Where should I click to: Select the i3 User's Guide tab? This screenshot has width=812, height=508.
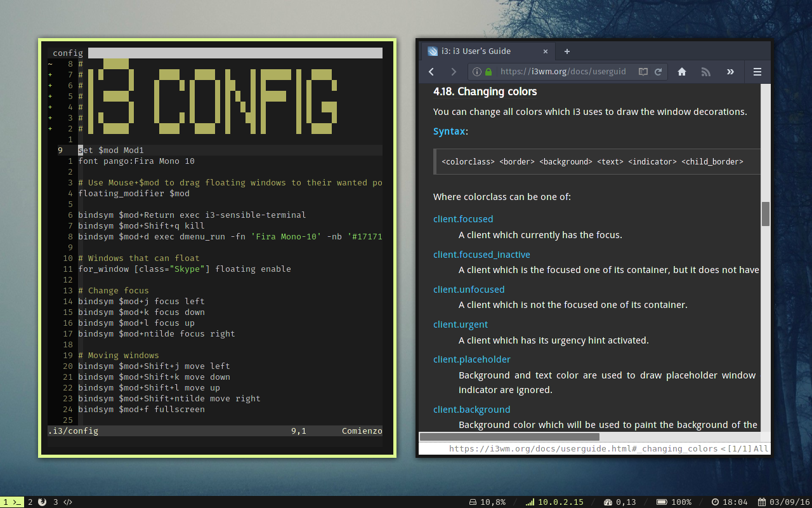coord(488,51)
